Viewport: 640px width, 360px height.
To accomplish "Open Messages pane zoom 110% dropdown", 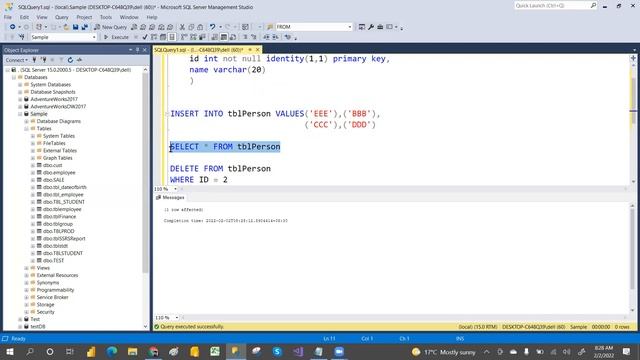I will 177,318.
